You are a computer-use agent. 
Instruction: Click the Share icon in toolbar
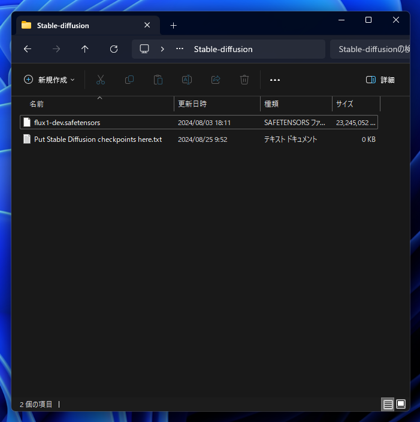(x=216, y=80)
